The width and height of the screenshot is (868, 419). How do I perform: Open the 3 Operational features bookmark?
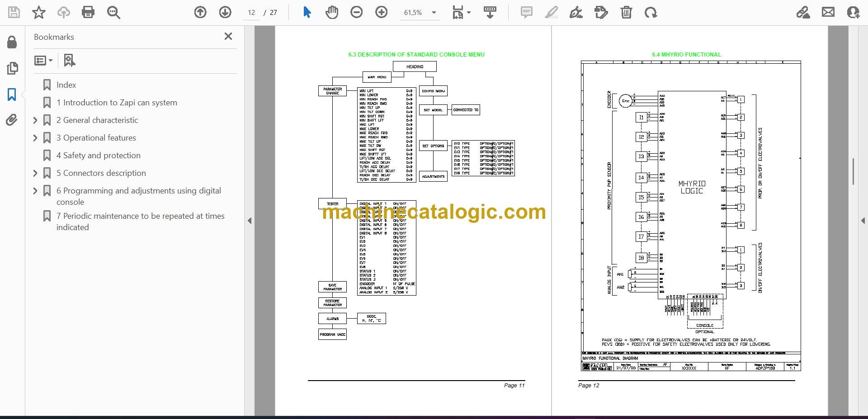[96, 138]
